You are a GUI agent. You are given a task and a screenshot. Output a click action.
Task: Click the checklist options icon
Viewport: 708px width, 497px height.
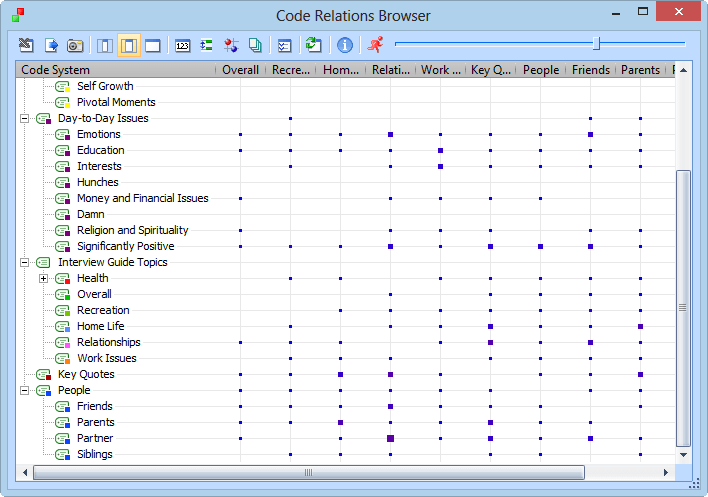[284, 45]
